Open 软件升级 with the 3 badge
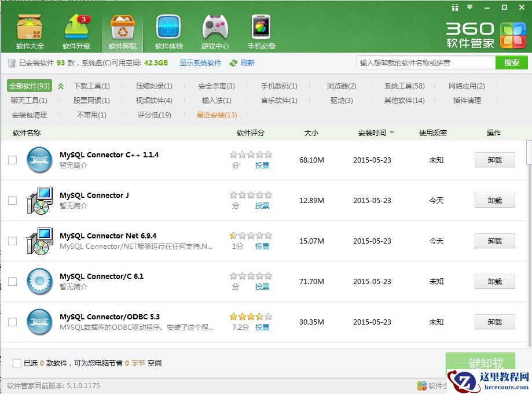 [x=77, y=31]
